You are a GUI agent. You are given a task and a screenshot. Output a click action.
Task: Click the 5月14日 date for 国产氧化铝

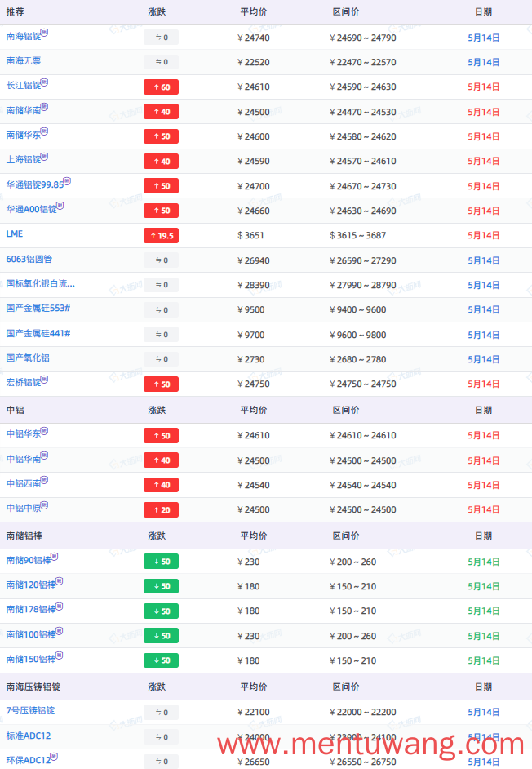pyautogui.click(x=484, y=359)
